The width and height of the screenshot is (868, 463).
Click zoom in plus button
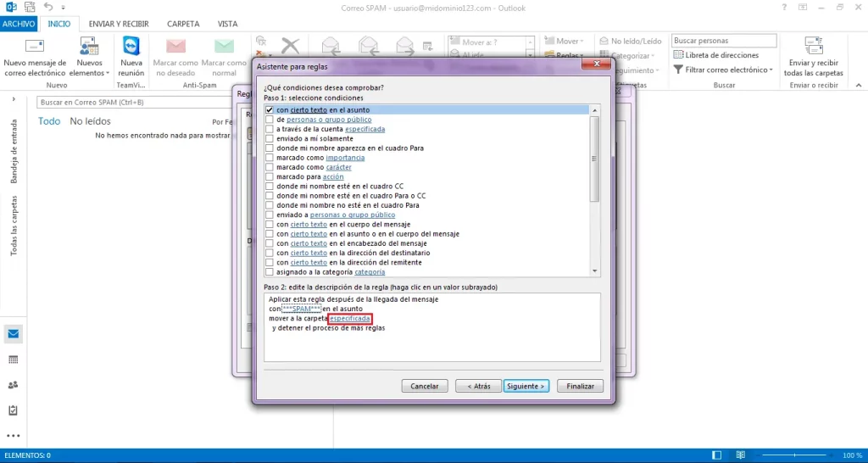click(x=832, y=455)
